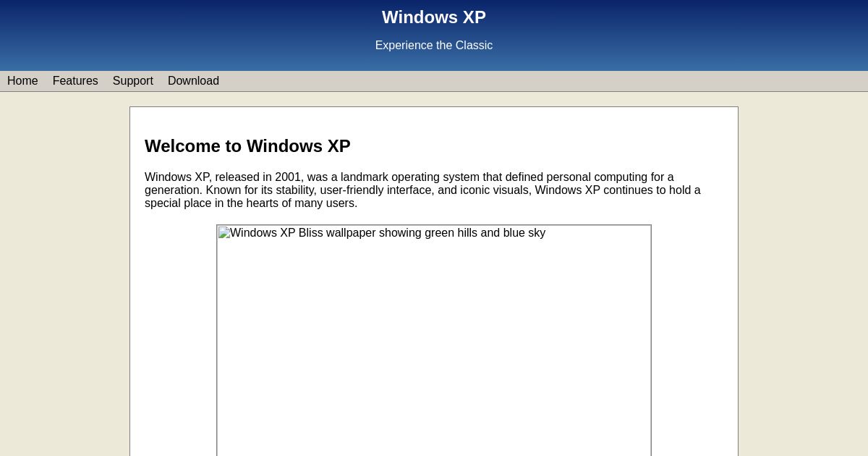Choose Download from the navigation menu
The image size is (868, 456).
pos(193,81)
